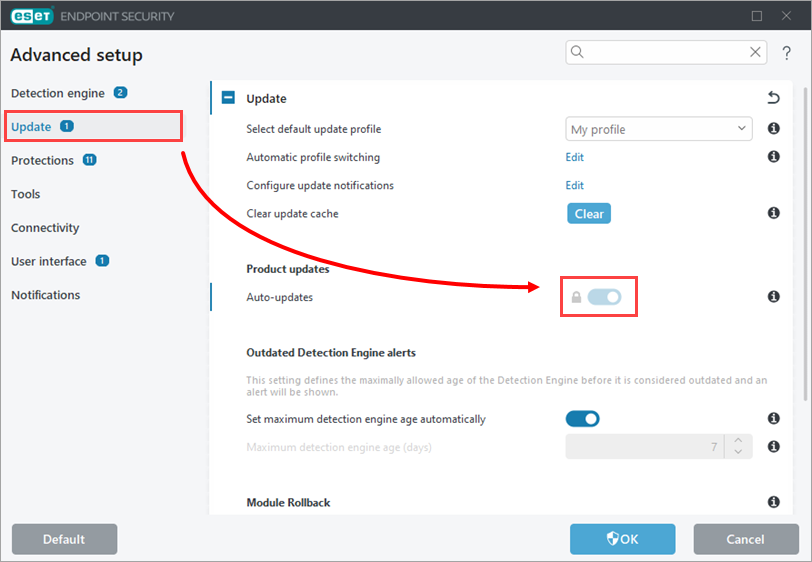Image resolution: width=812 pixels, height=562 pixels.
Task: Open the My profile dropdown
Action: [658, 129]
